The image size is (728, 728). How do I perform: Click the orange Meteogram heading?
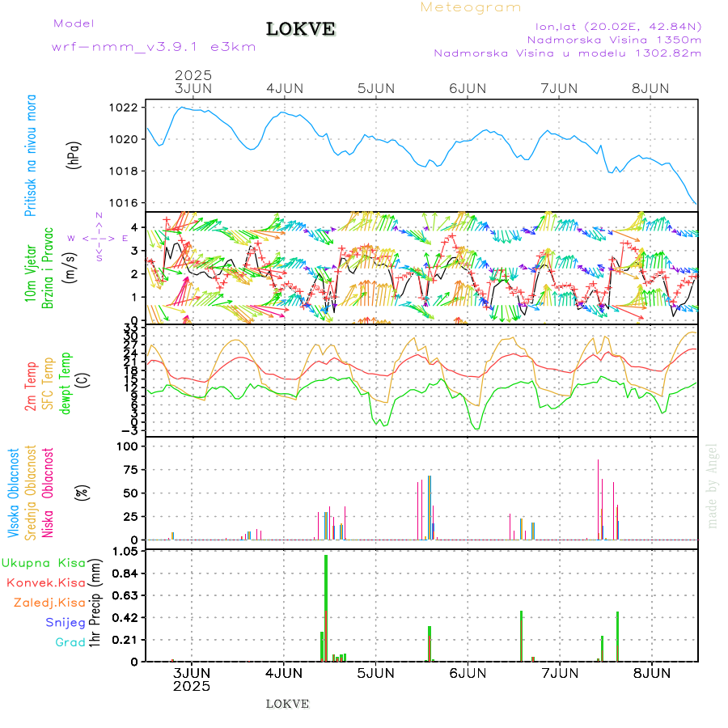471,7
